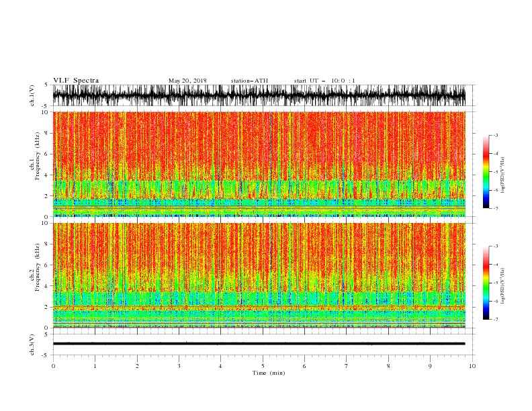Viewport: 532px width, 411px height.
Task: Click inside the ch.2 spectrogram panel
Action: click(x=259, y=275)
